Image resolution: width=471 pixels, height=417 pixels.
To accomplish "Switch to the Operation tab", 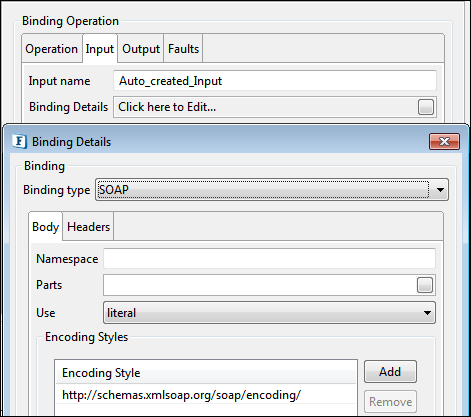I will (52, 49).
